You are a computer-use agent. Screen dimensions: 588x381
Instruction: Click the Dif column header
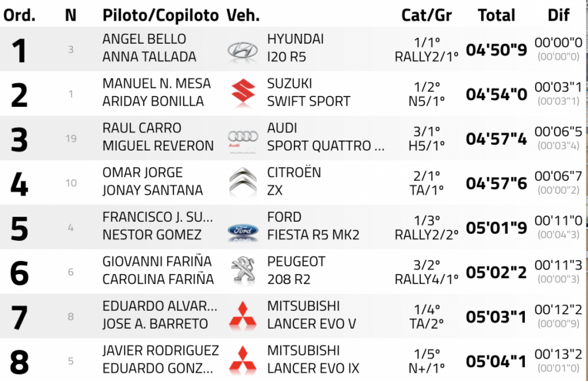[x=559, y=15]
